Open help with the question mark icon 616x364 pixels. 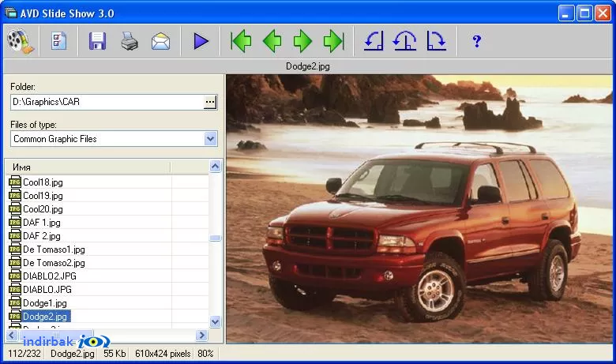click(x=476, y=41)
